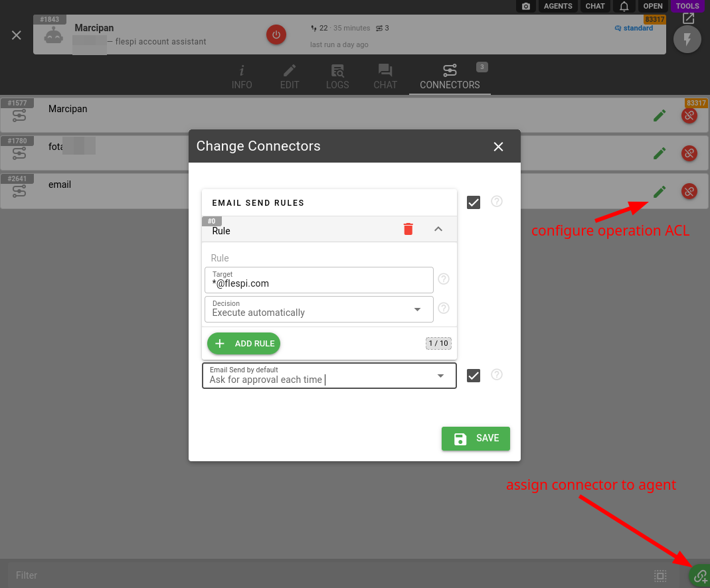Switch to the EDIT tab
The image size is (710, 588).
[290, 78]
